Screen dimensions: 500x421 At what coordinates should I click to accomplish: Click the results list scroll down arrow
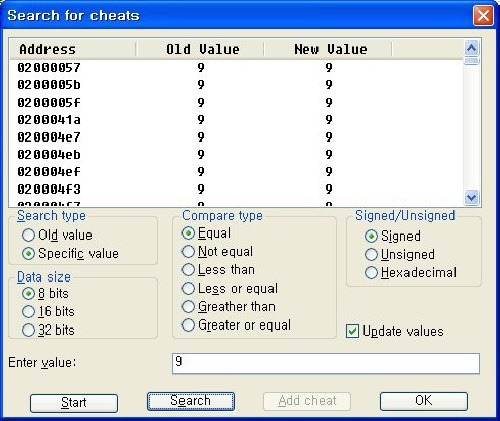[x=471, y=197]
